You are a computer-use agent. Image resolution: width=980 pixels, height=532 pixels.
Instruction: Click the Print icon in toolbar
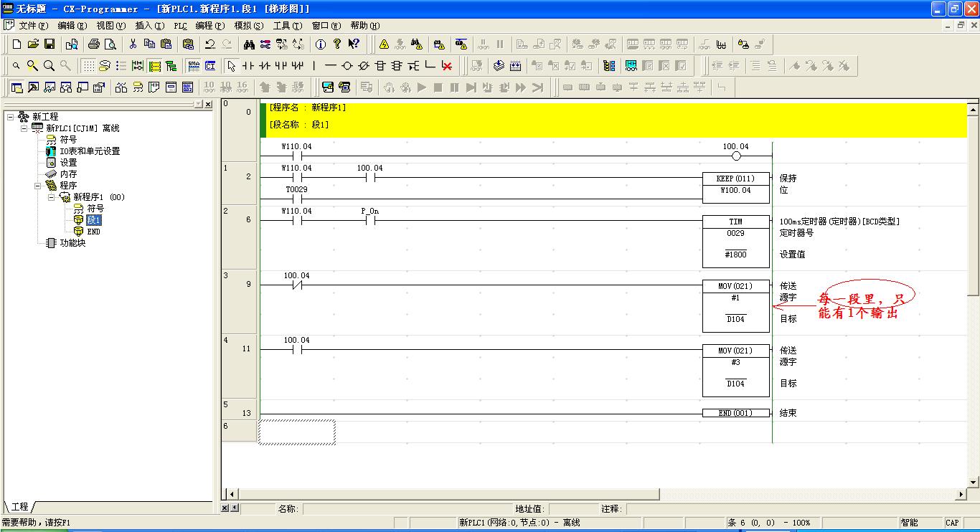(93, 44)
